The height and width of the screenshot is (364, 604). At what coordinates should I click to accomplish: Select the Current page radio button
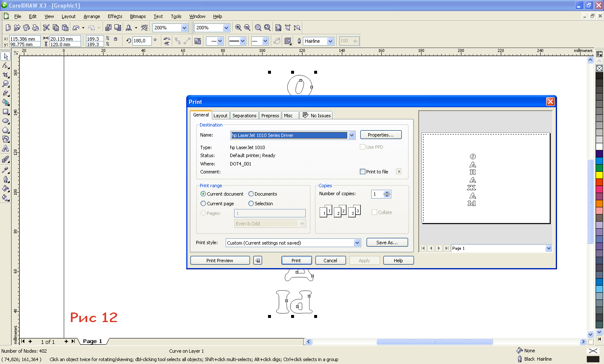click(x=203, y=204)
